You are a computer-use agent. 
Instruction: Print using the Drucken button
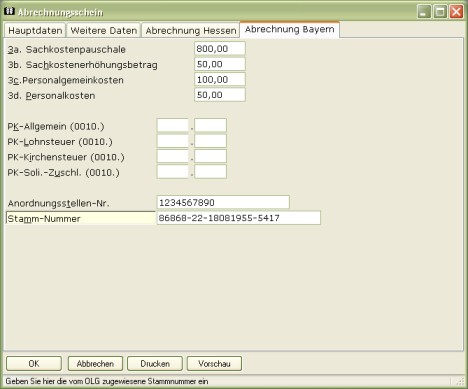pyautogui.click(x=155, y=363)
